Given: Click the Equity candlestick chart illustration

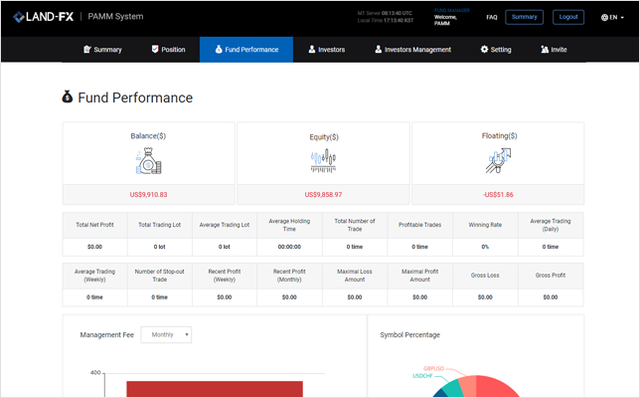Looking at the screenshot, I should pos(323,161).
